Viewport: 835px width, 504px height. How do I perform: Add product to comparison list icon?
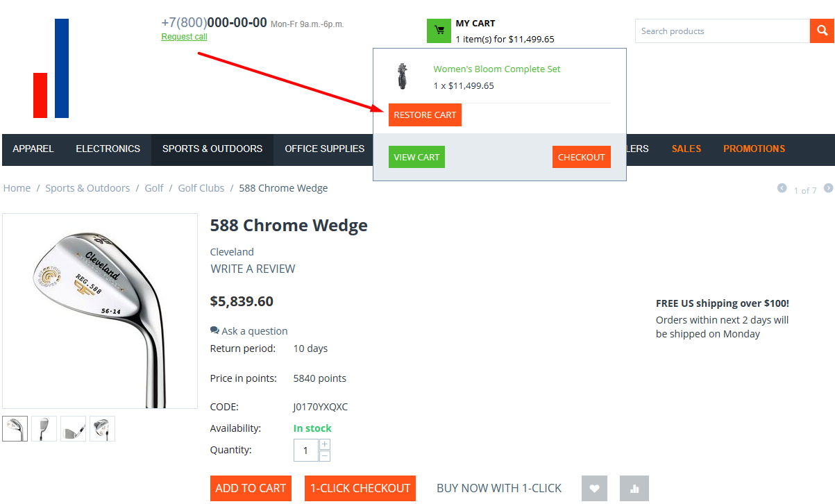(634, 488)
